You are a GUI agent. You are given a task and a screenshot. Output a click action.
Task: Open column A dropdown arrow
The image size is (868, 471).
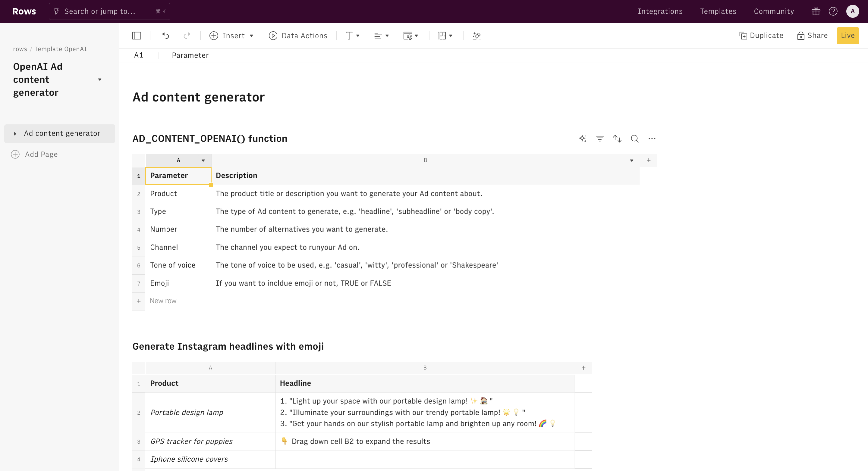click(x=203, y=161)
